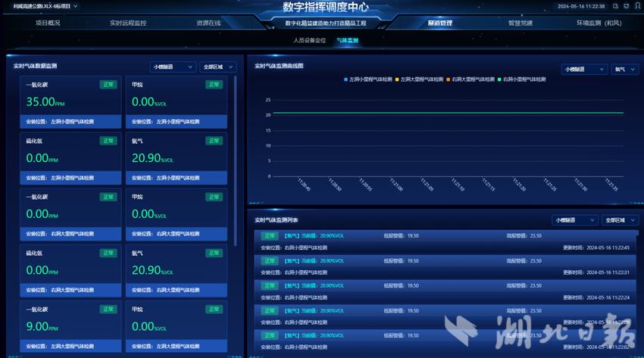Click 正常 badge on the 35.00 PPM card
This screenshot has height=358, width=644.
[x=108, y=85]
